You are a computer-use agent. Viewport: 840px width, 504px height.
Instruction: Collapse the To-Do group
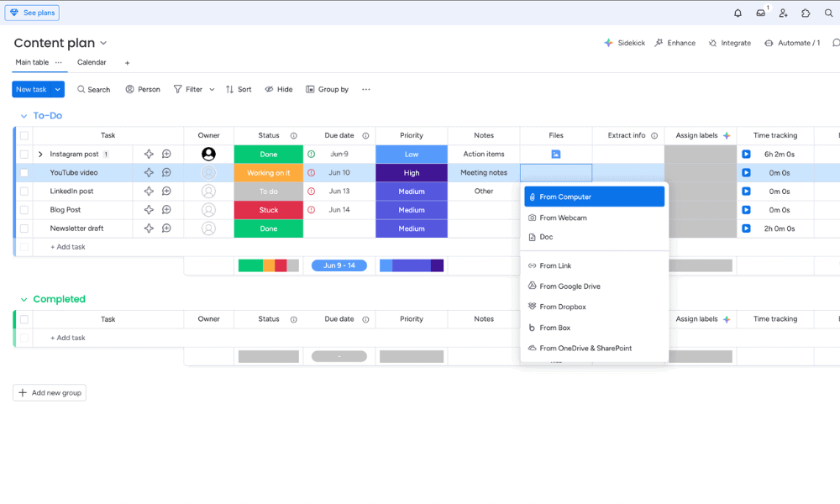coord(23,116)
